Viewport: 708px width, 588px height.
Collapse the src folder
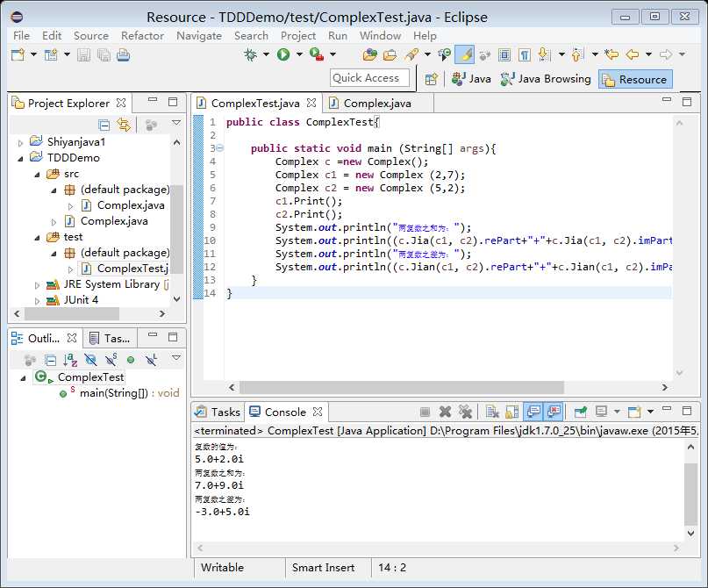click(37, 175)
